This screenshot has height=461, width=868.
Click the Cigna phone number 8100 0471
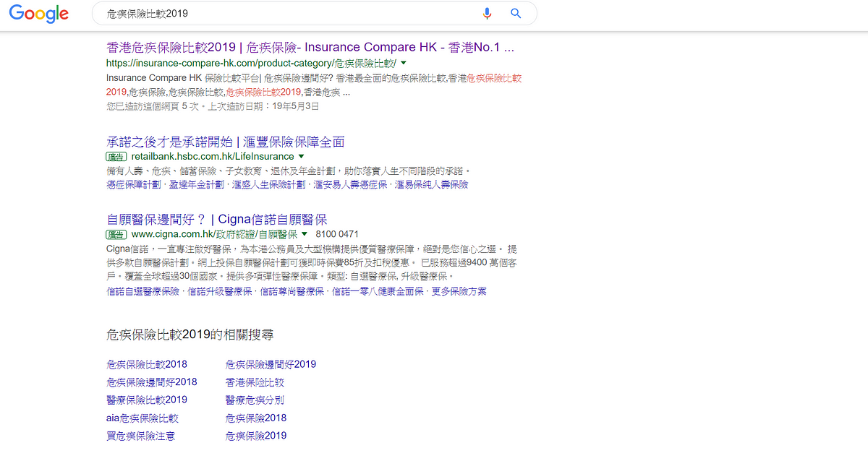(337, 235)
